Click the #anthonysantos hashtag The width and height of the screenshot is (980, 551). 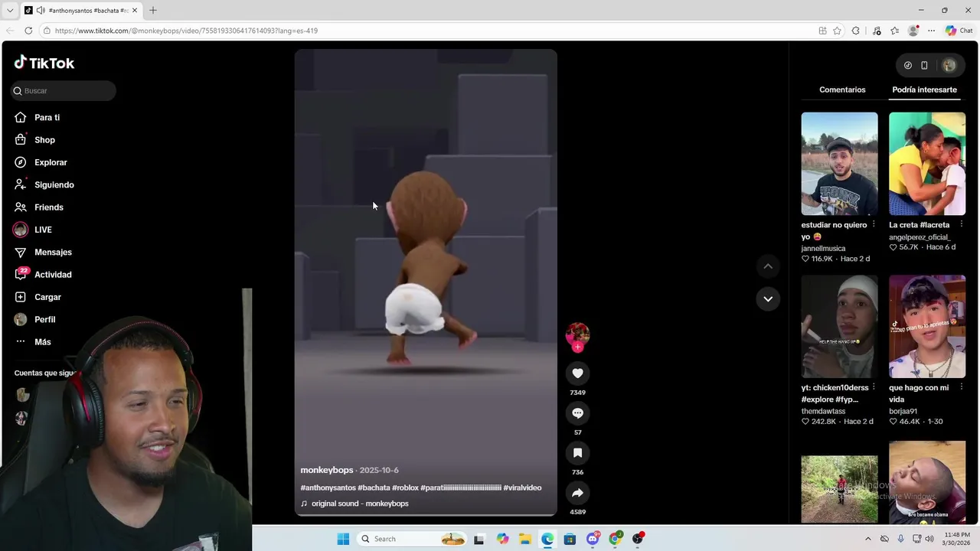pyautogui.click(x=328, y=487)
